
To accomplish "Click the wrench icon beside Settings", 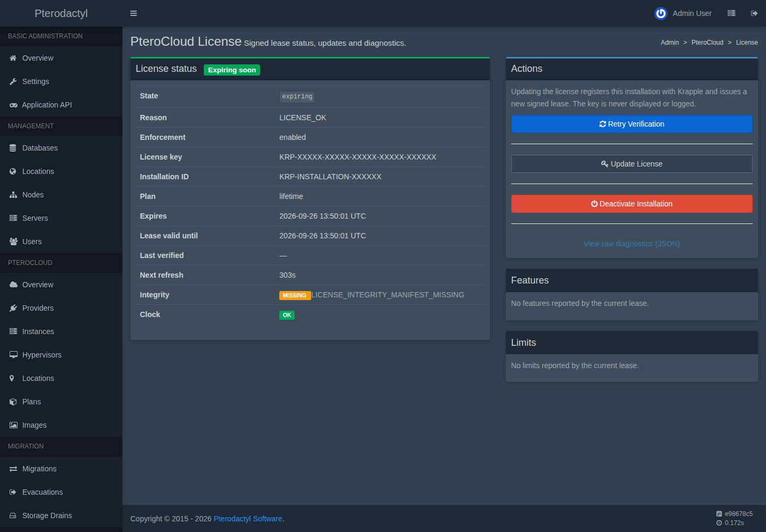I will tap(13, 81).
